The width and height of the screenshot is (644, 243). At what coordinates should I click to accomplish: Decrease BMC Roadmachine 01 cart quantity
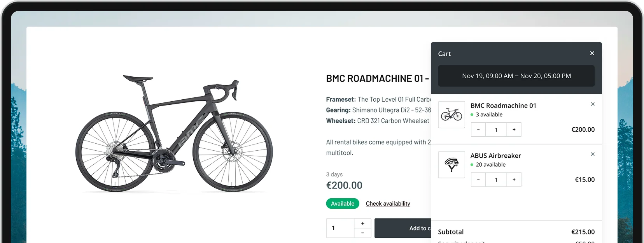pos(478,130)
